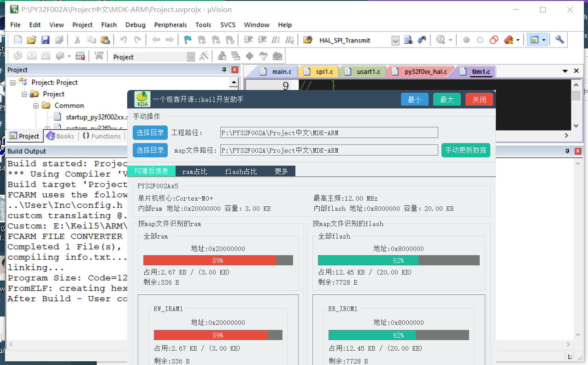Click the KDA logo in the helper window
The height and width of the screenshot is (365, 588).
point(142,99)
